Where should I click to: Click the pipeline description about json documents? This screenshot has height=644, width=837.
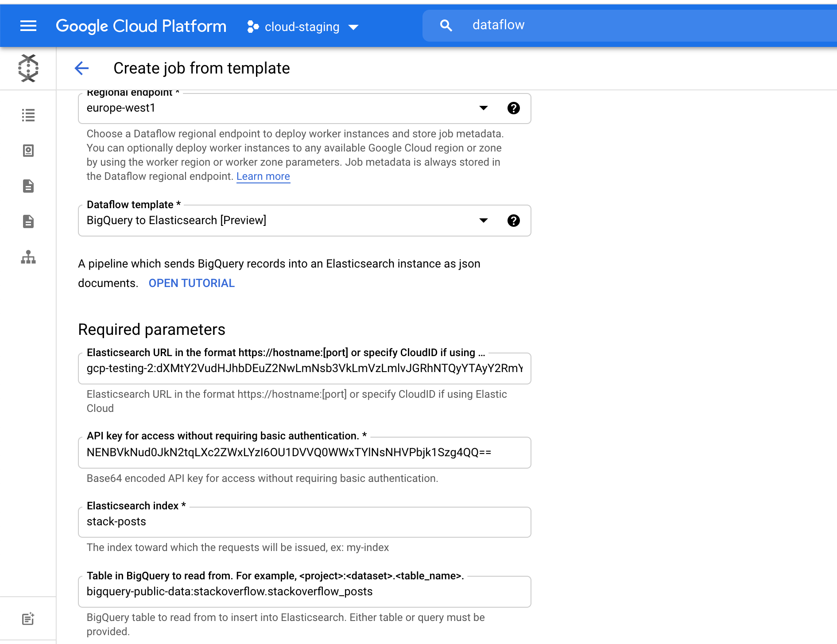[279, 273]
